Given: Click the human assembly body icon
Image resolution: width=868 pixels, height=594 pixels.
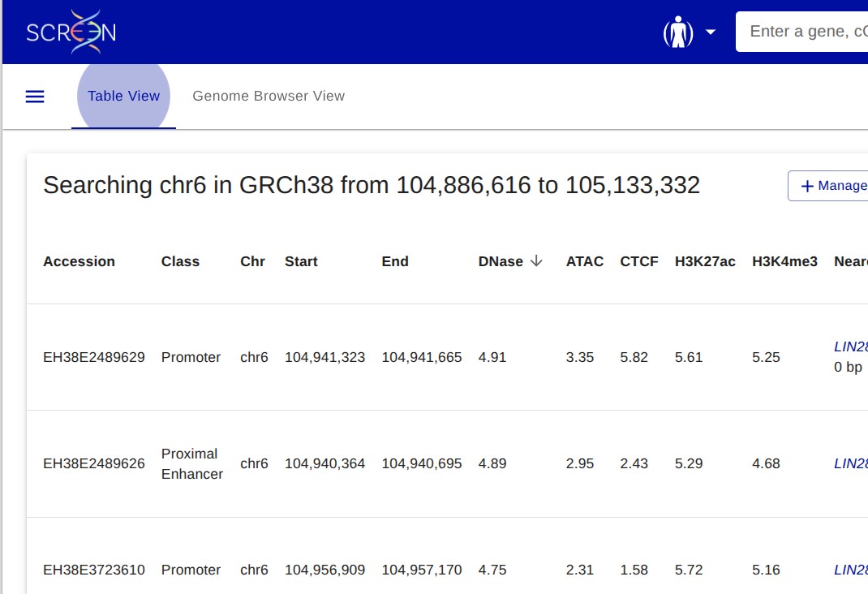Looking at the screenshot, I should pyautogui.click(x=678, y=32).
